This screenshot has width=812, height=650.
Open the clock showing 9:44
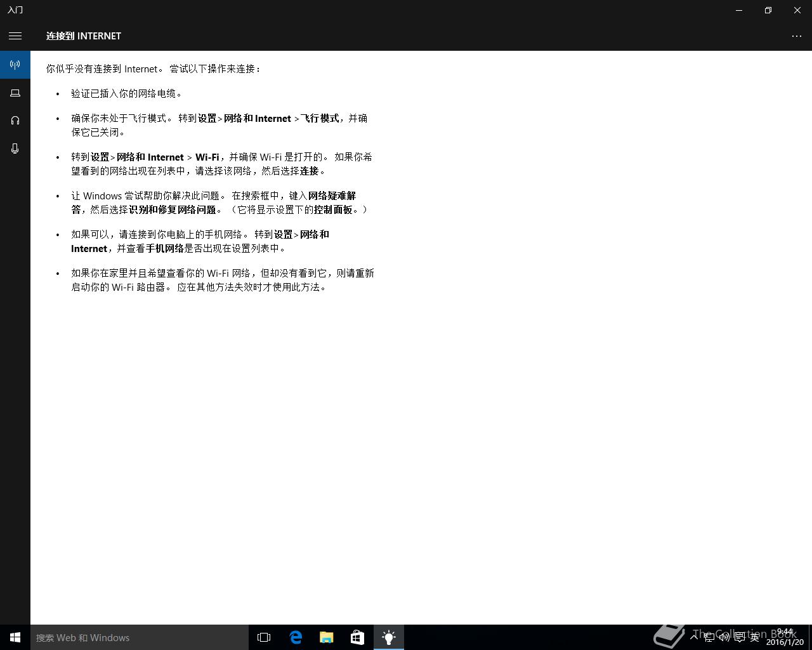click(x=785, y=637)
